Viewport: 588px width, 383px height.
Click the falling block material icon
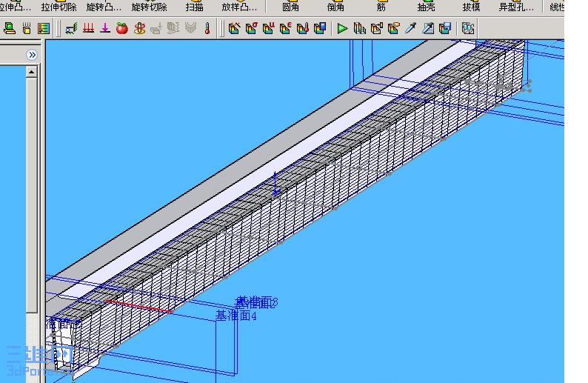[x=27, y=28]
